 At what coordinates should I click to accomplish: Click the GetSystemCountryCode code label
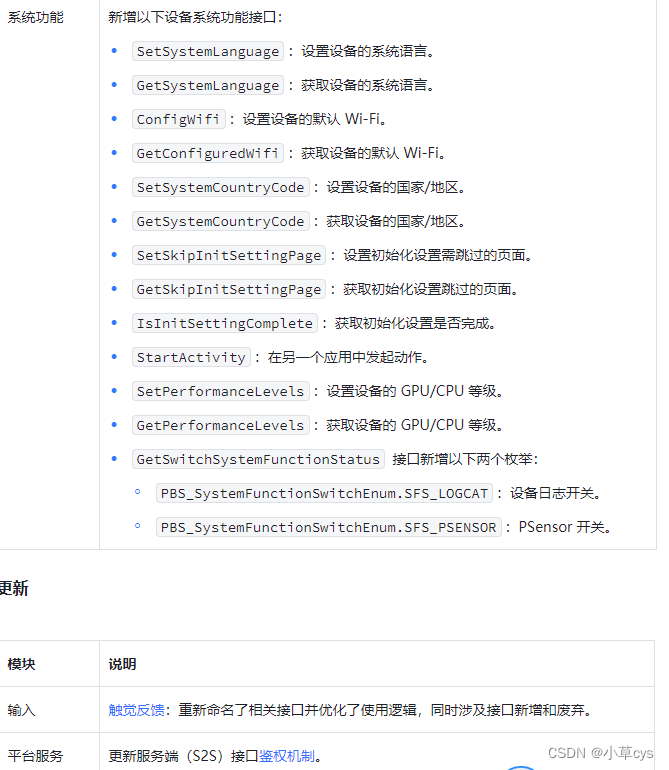(x=221, y=221)
